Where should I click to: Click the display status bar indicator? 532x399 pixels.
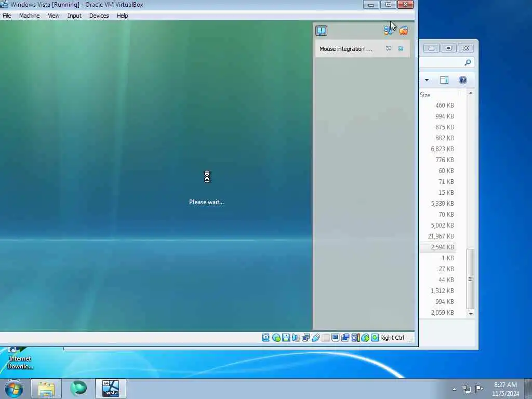[335, 338]
